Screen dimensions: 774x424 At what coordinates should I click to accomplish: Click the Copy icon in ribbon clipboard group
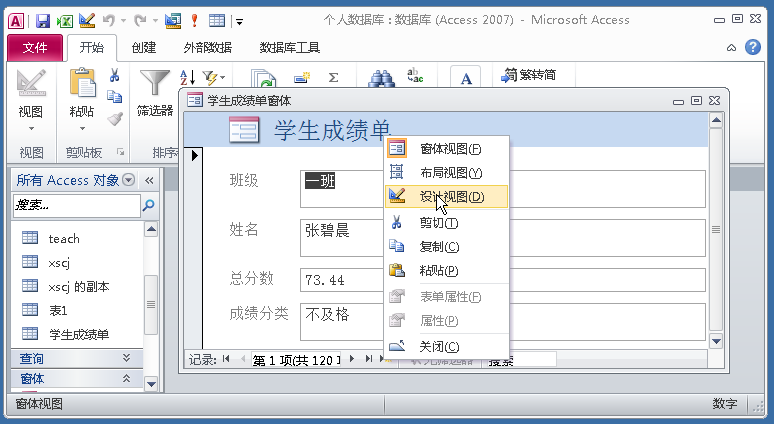(115, 97)
